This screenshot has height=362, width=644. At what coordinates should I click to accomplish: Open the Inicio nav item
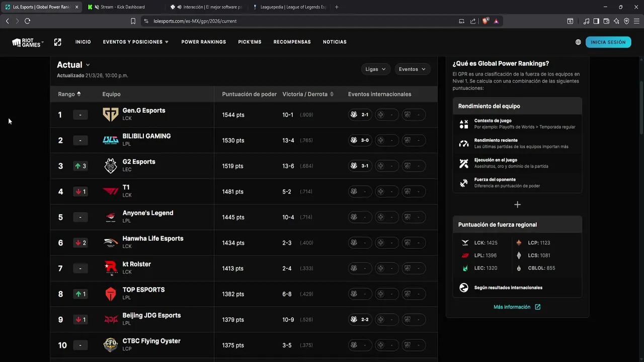83,42
